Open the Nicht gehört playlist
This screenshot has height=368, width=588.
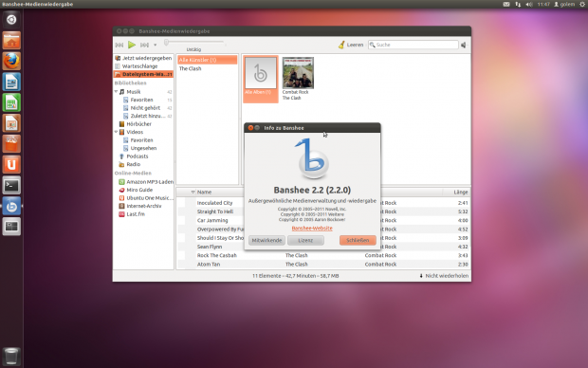pyautogui.click(x=145, y=108)
